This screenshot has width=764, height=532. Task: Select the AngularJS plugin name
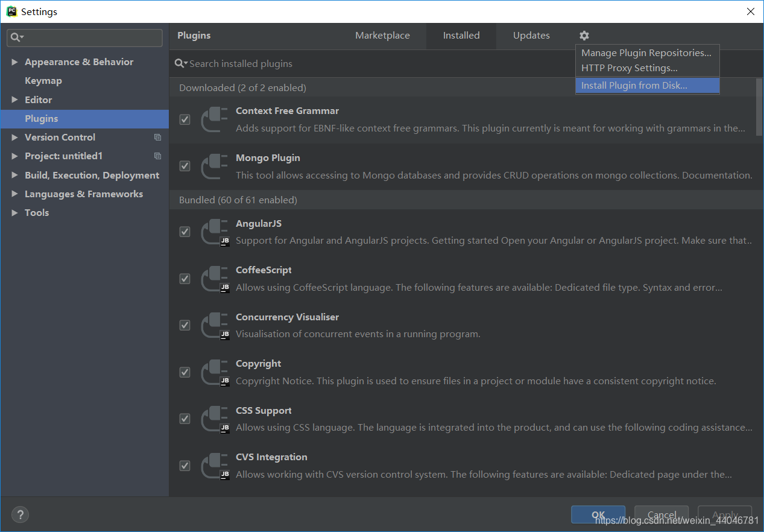(259, 224)
